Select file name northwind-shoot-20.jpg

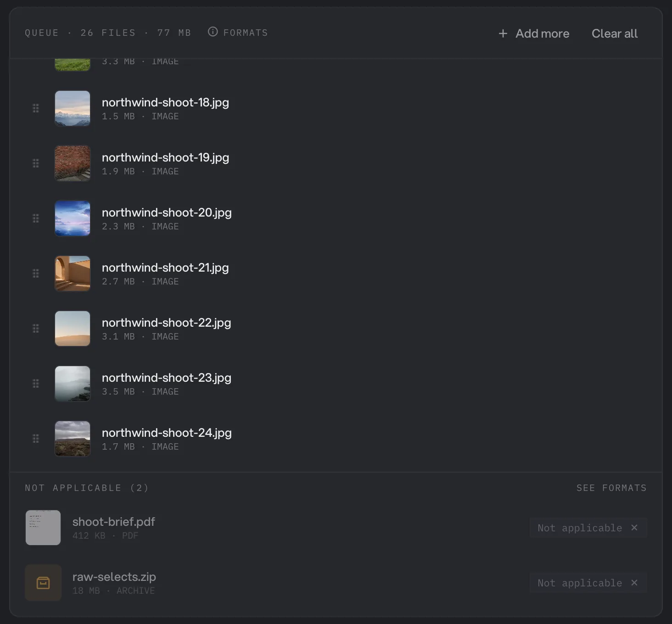point(167,212)
